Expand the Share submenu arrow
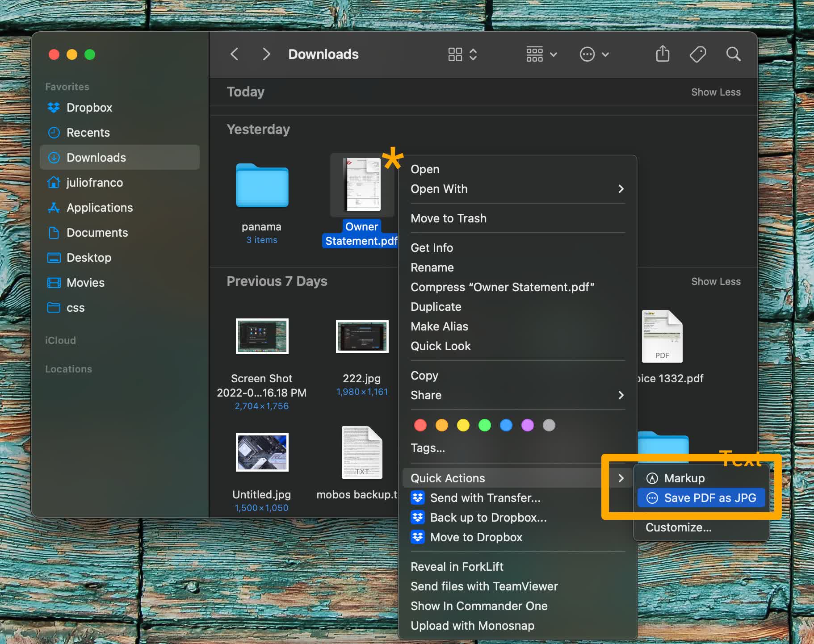This screenshot has height=644, width=814. [x=621, y=395]
